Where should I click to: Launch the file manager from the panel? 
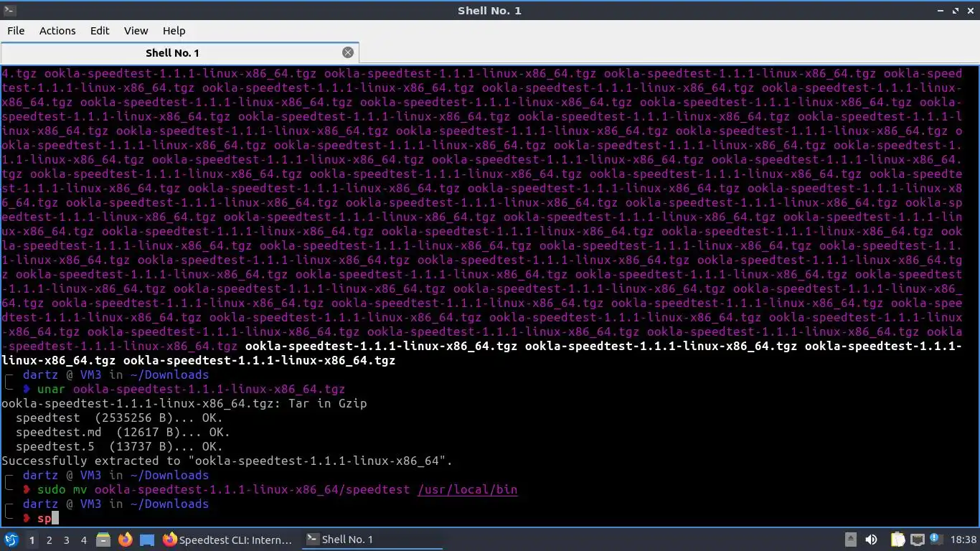click(103, 540)
